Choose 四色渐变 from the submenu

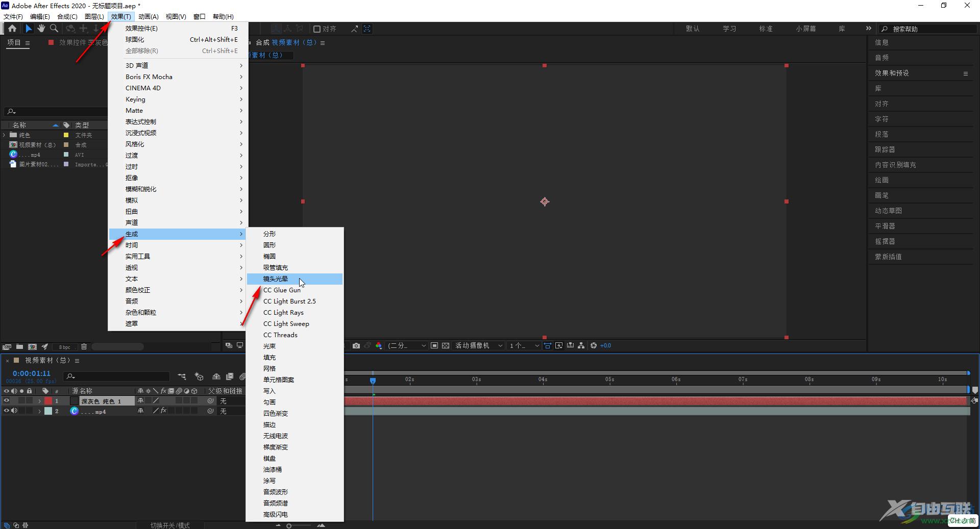[x=295, y=414]
